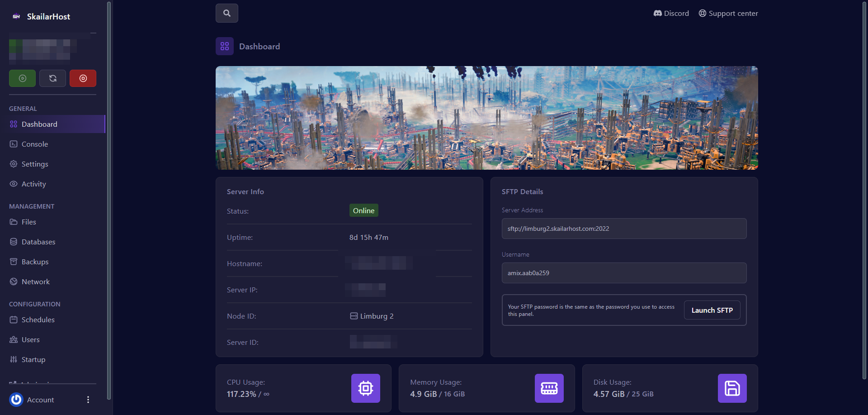Visit the Support center link
Screen dimensions: 868x415
(728, 13)
